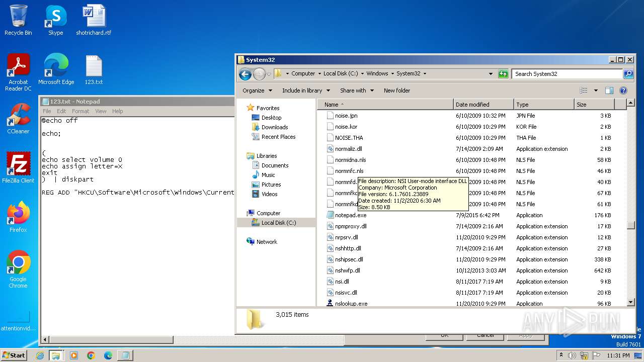Open Internet Explorer from the taskbar
Viewport: 644px width, 362px height.
click(40, 355)
